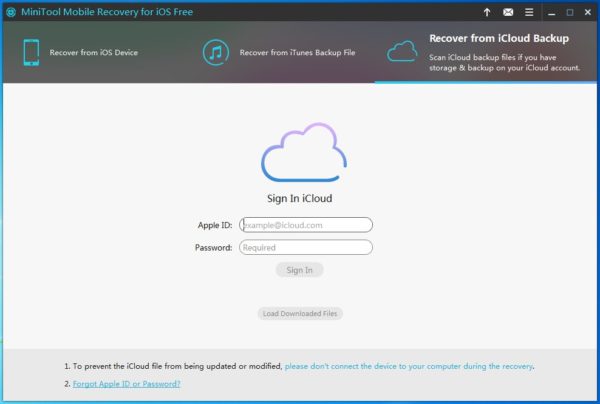Click the MiniTool app logo icon
Viewport: 600px width, 404px height.
[11, 12]
